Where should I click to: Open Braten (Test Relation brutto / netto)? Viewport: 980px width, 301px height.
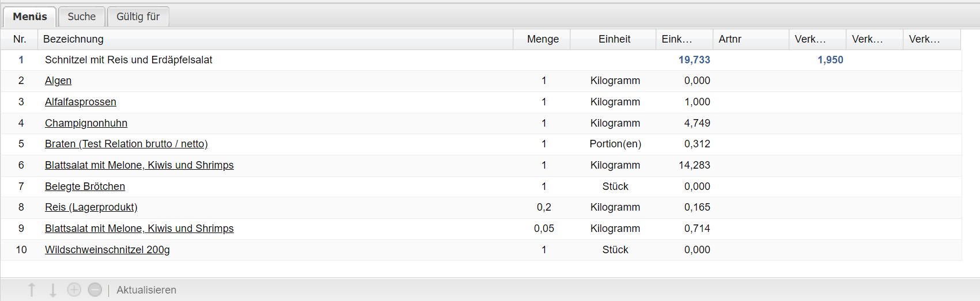click(126, 144)
